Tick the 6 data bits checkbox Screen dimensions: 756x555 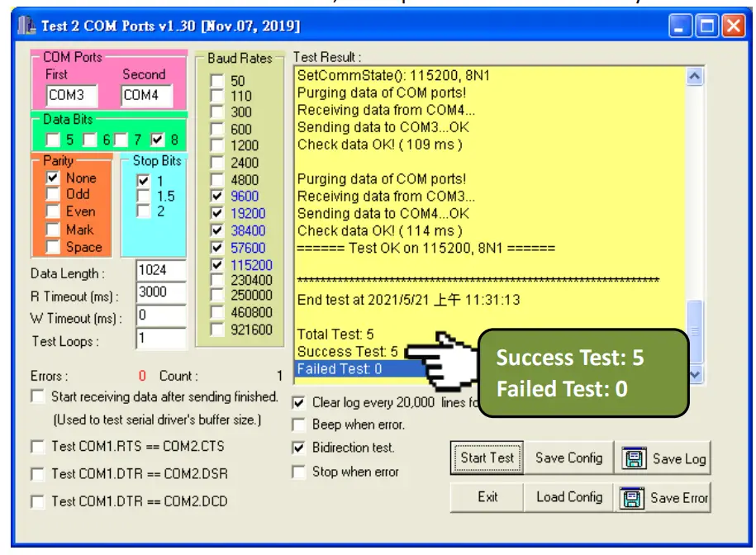click(90, 140)
